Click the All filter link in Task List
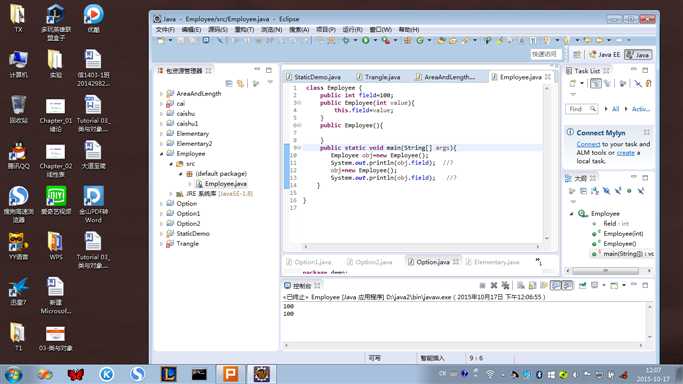The width and height of the screenshot is (683, 384). [615, 109]
